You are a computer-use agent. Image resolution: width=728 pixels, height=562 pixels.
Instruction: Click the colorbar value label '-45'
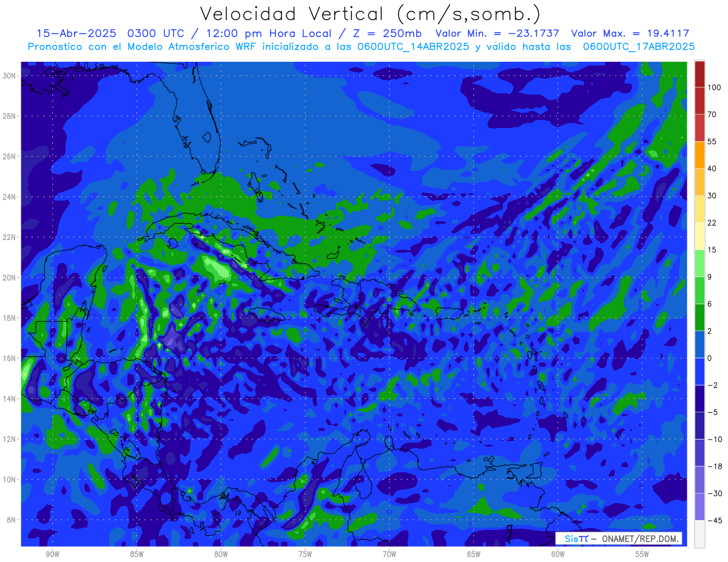(x=714, y=520)
